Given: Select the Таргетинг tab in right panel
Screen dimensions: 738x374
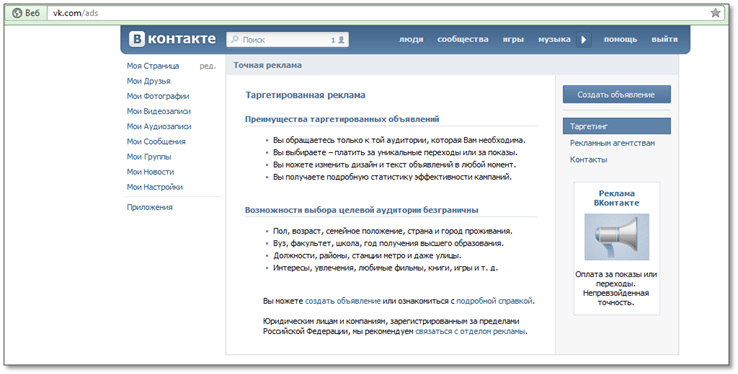Looking at the screenshot, I should (617, 126).
